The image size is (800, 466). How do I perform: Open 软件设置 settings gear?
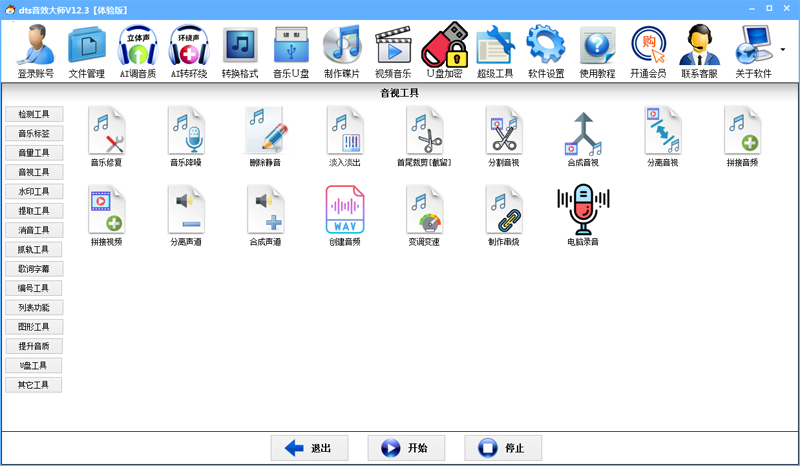click(546, 52)
